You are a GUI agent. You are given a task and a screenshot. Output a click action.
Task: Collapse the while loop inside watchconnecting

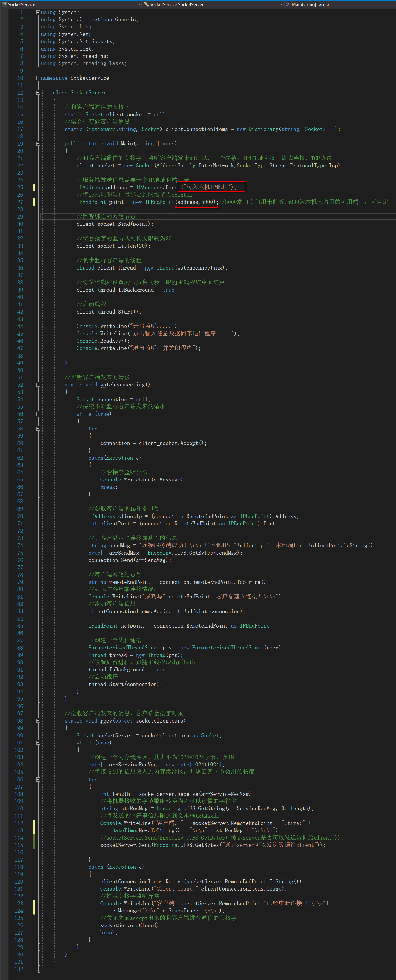(x=38, y=414)
